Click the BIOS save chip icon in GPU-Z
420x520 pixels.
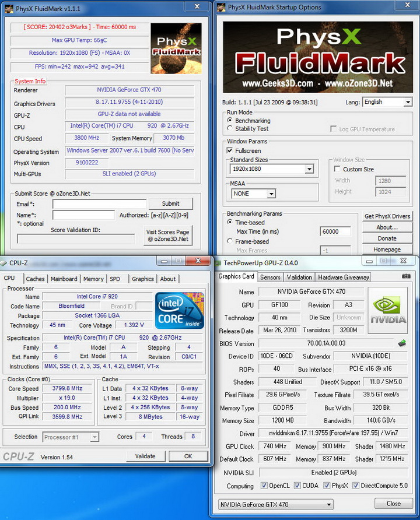point(402,343)
